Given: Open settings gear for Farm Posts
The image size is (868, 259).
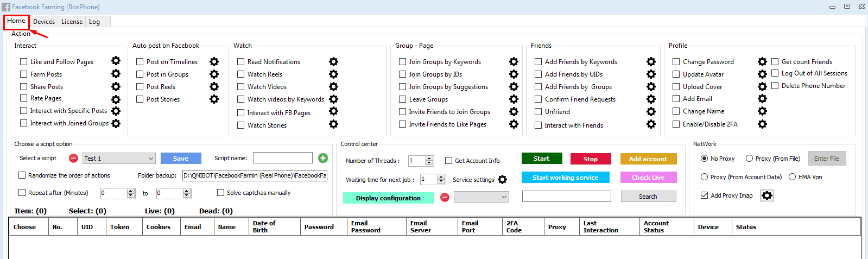Looking at the screenshot, I should (116, 74).
